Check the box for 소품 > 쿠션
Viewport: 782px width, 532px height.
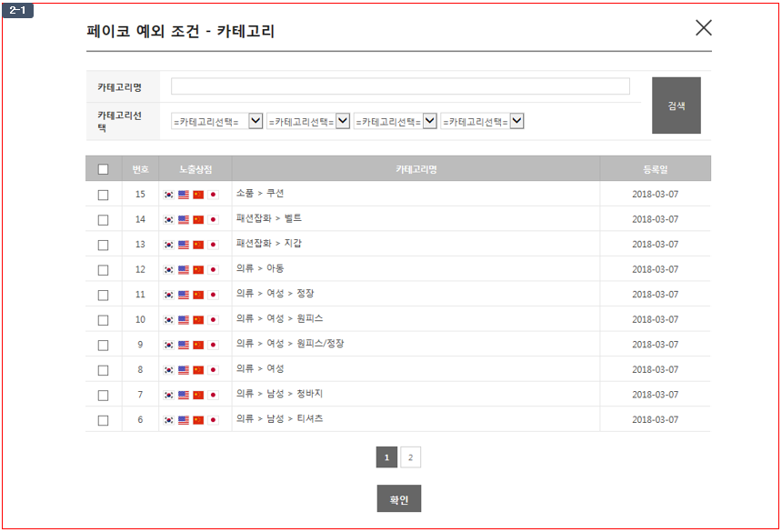point(104,195)
